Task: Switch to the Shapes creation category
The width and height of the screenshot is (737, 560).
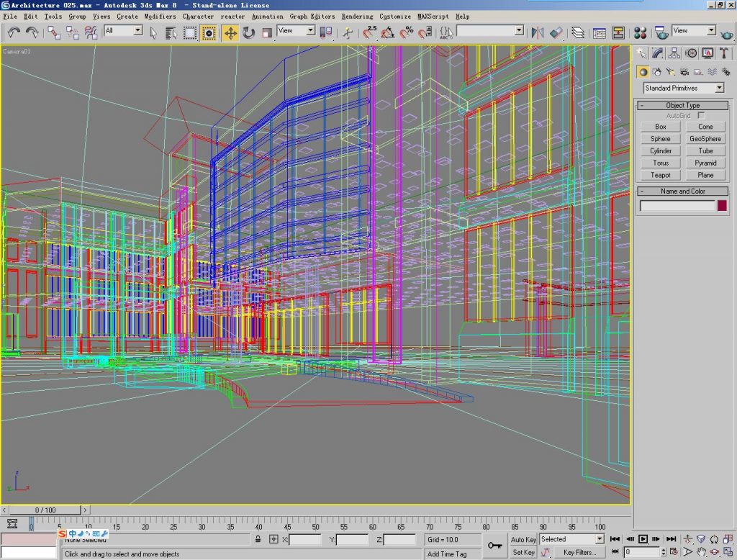Action: point(657,73)
